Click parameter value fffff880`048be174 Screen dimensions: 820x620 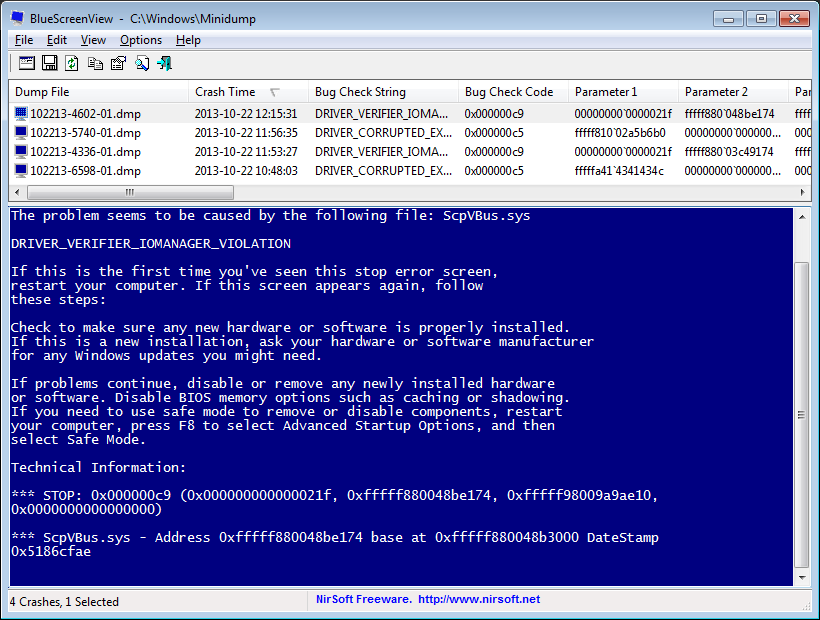pos(729,114)
